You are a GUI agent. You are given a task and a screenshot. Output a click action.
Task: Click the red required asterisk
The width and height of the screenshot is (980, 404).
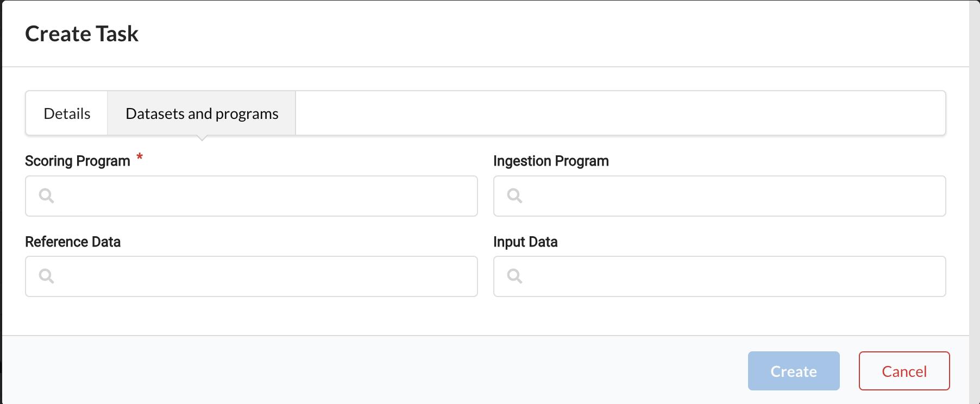click(140, 157)
